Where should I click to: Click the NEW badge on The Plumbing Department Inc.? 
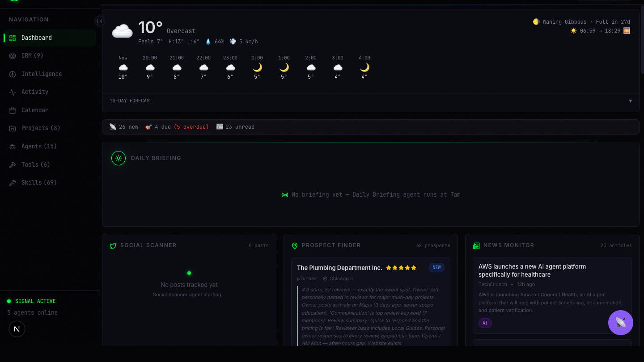(x=436, y=267)
